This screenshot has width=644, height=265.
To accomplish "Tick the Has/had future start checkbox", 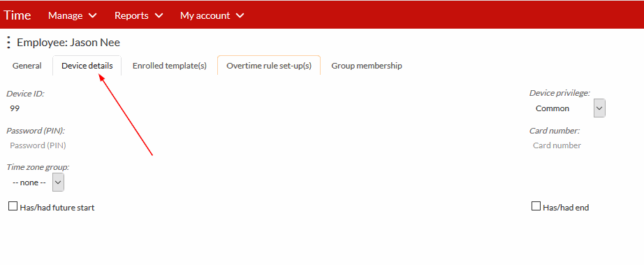I will [13, 206].
